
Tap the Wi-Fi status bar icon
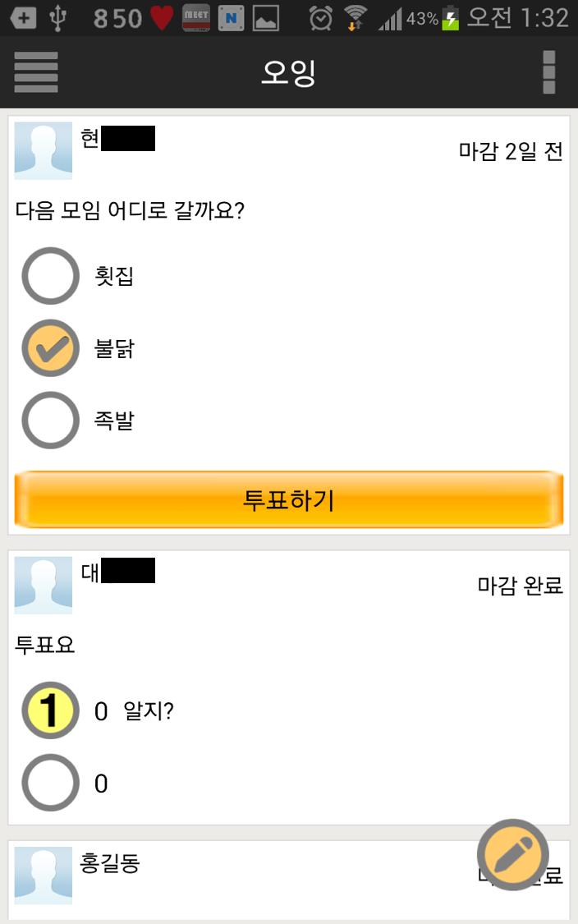click(356, 17)
